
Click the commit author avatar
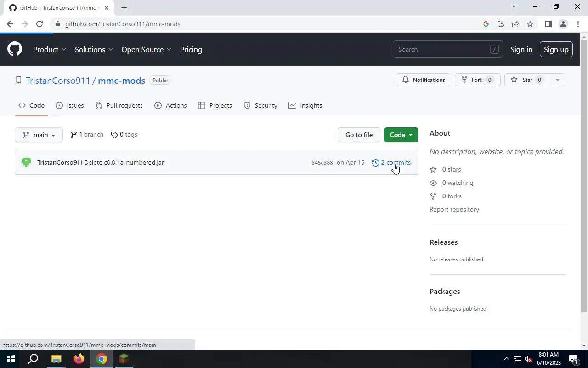click(26, 162)
